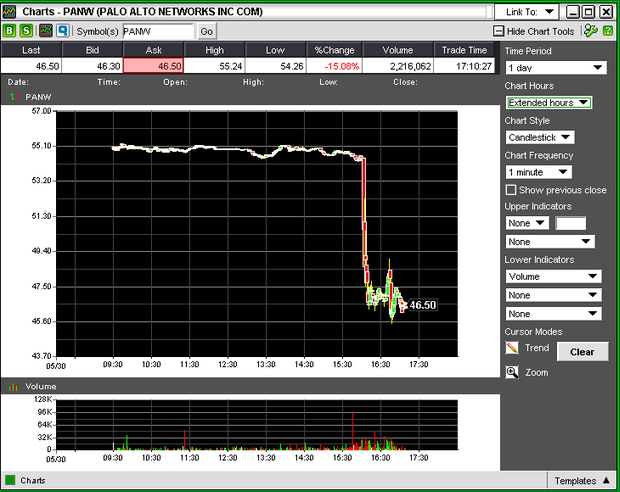Click the Go button
The height and width of the screenshot is (492, 620).
[206, 32]
